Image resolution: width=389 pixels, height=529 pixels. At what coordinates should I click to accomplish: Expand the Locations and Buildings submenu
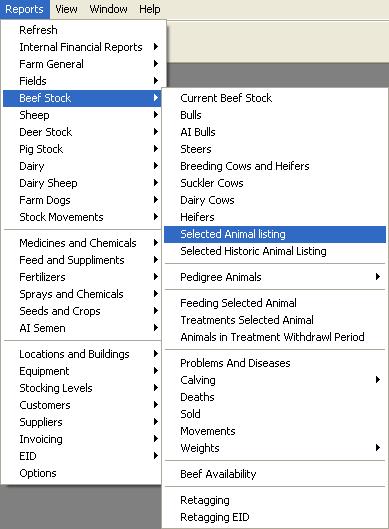click(82, 354)
